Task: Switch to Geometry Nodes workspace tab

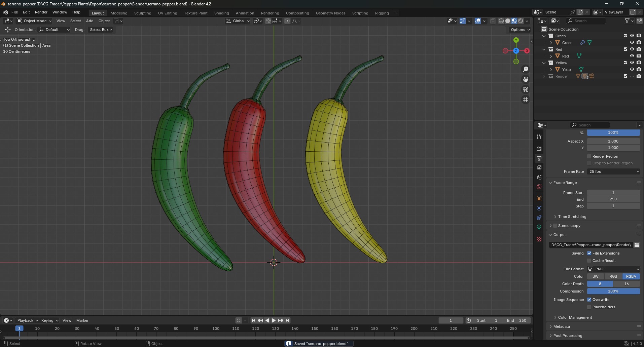Action: [x=330, y=13]
